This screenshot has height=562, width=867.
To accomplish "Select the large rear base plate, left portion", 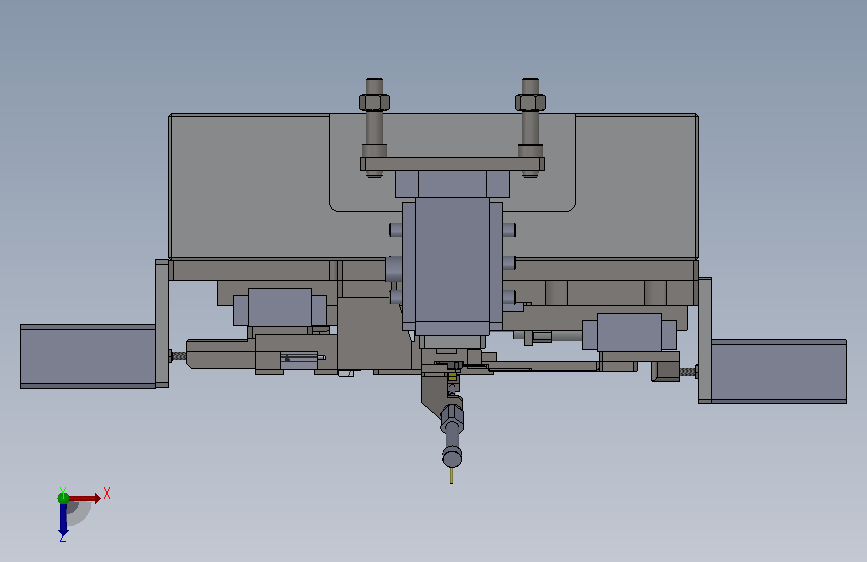I will coord(249,186).
